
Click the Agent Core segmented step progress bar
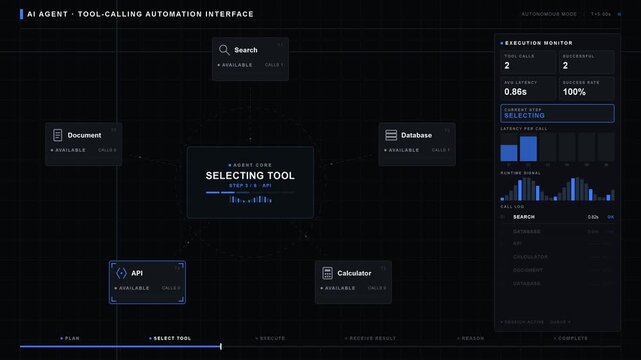pyautogui.click(x=250, y=192)
